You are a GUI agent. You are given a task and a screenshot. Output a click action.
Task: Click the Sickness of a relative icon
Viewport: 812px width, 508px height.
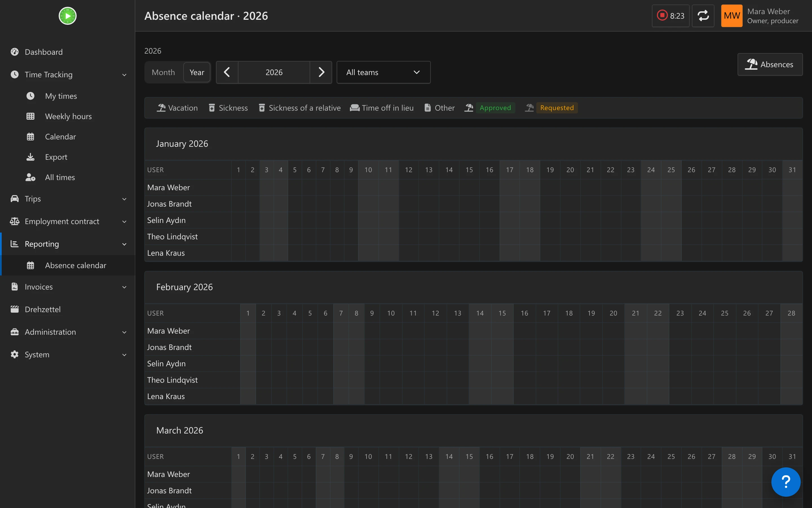[262, 108]
